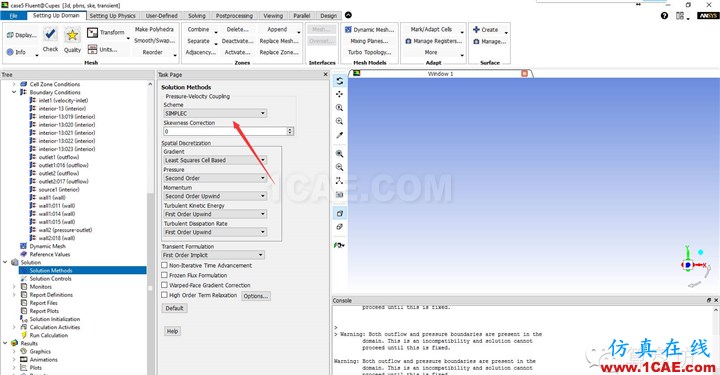Click the Transform mesh icon
Viewport: 720px width, 375px height.
point(92,32)
